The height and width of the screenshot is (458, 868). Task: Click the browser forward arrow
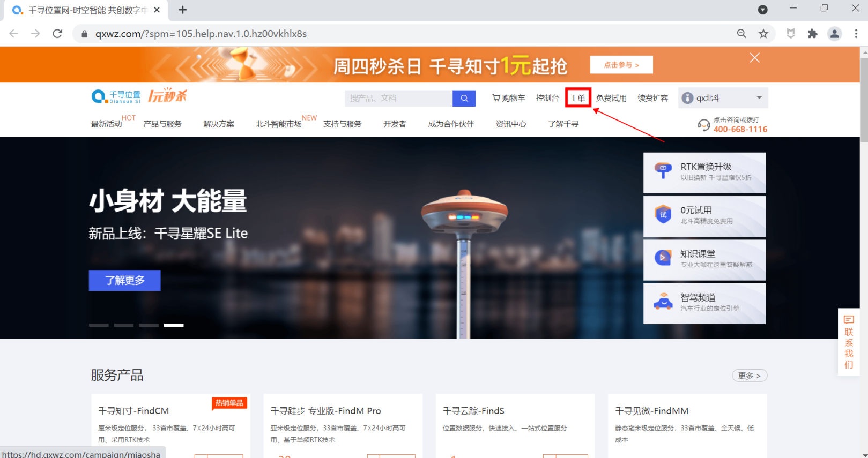pyautogui.click(x=35, y=34)
